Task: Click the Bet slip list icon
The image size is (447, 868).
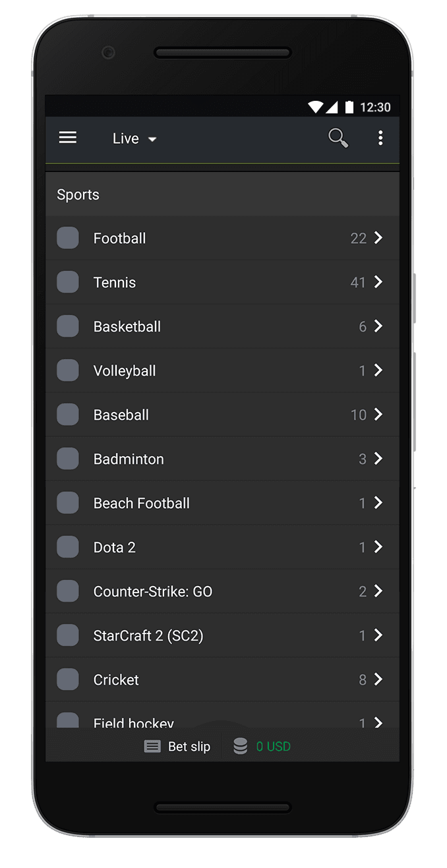Action: (x=152, y=746)
